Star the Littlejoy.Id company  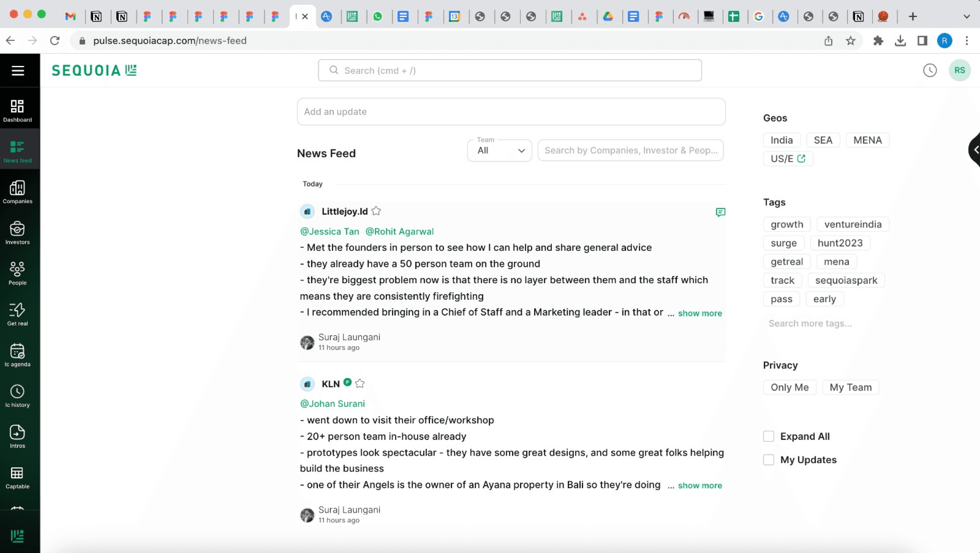tap(376, 211)
